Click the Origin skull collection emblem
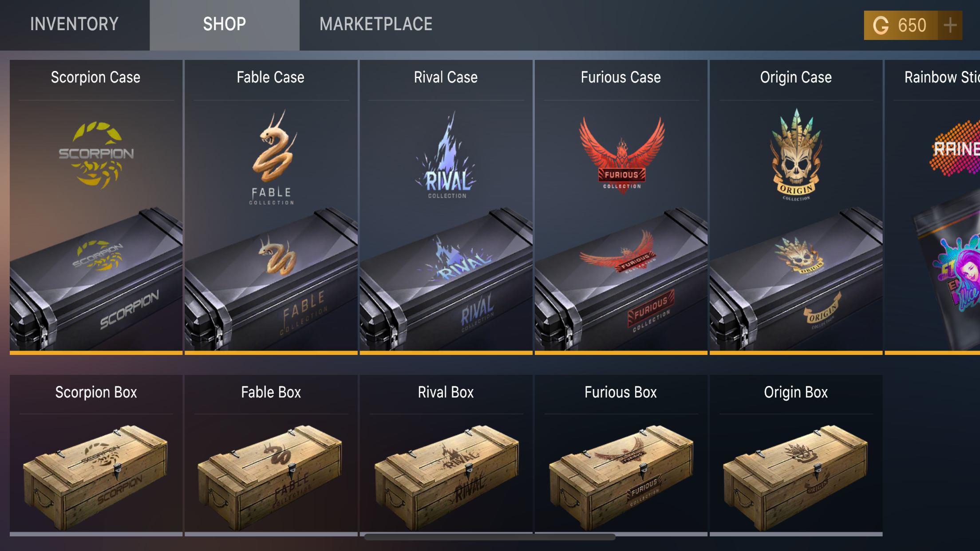The width and height of the screenshot is (980, 551). click(796, 155)
